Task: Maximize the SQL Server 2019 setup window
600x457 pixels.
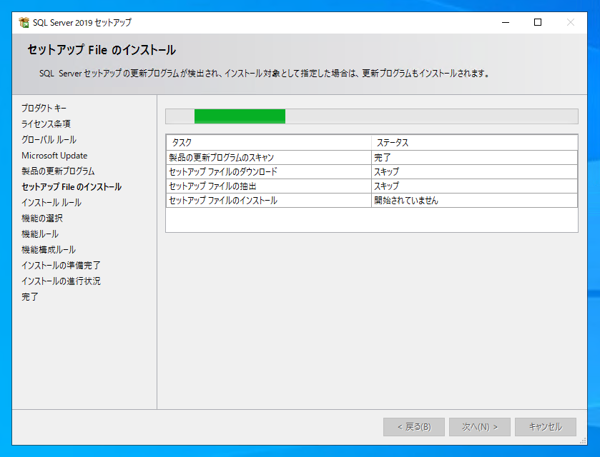Action: point(538,23)
